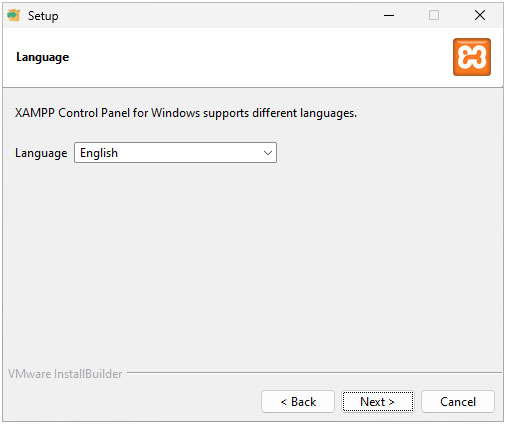
Task: Close the Setup window with X
Action: click(480, 15)
